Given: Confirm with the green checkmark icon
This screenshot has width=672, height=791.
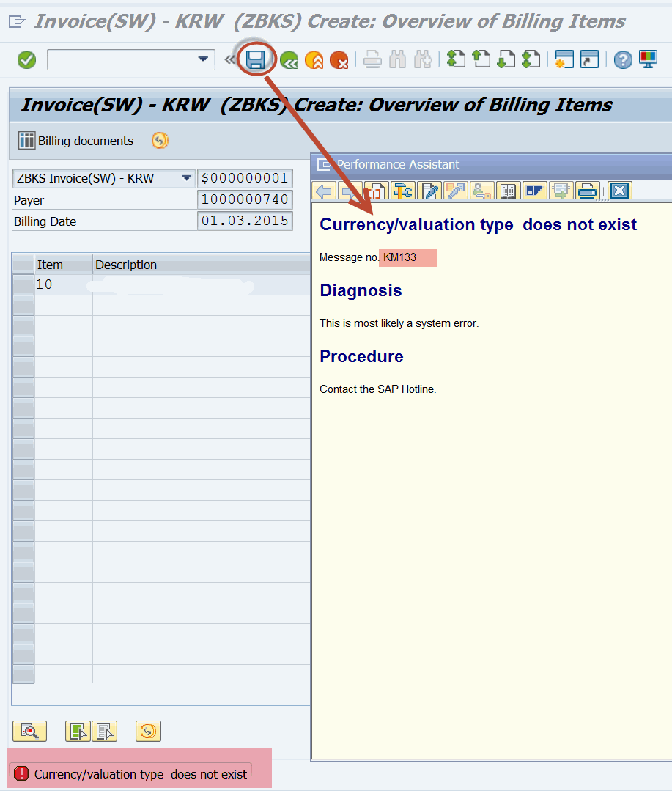Looking at the screenshot, I should click(x=26, y=59).
